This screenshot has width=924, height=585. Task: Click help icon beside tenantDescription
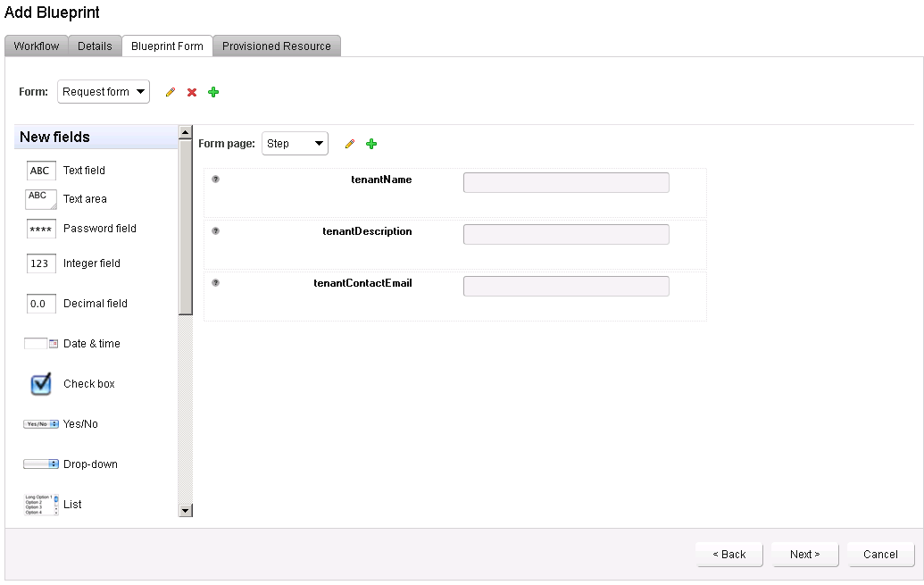[x=216, y=231]
